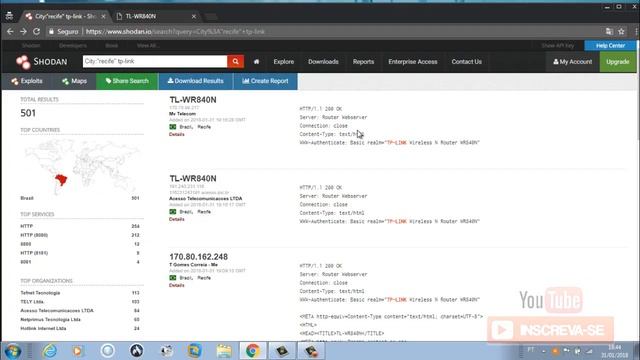Image resolution: width=640 pixels, height=360 pixels.
Task: Filter by Telnet Tecnologia organization
Action: [x=40, y=293]
